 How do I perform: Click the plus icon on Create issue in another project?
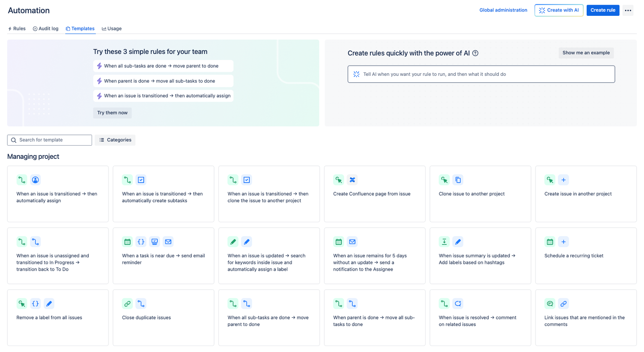pyautogui.click(x=563, y=180)
